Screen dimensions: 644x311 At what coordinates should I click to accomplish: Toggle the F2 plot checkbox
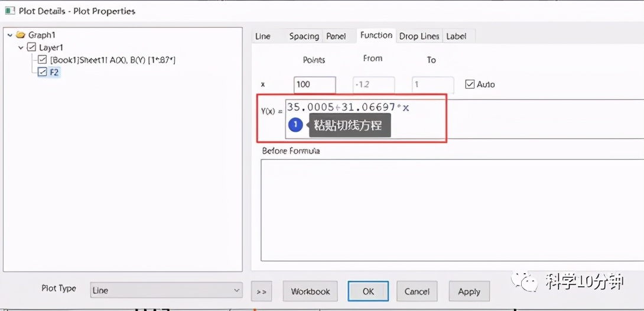click(43, 72)
